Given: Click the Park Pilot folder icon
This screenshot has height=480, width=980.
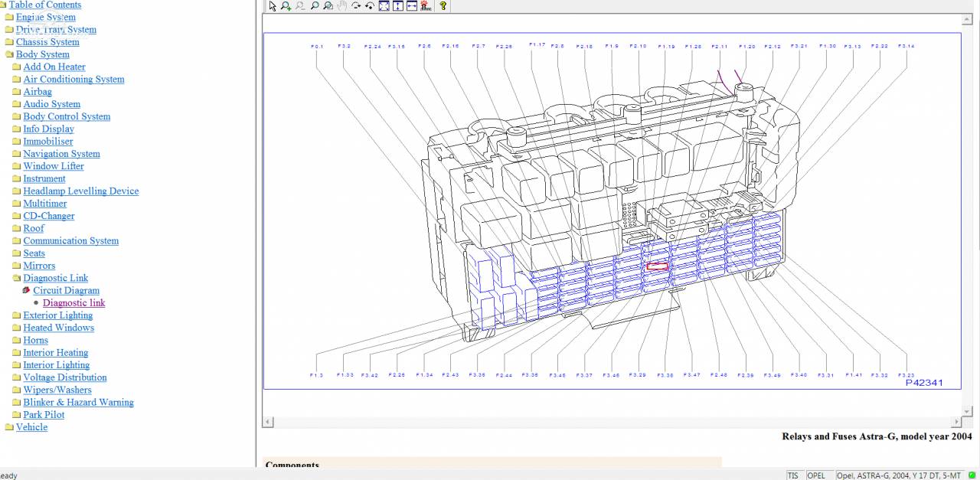Looking at the screenshot, I should pyautogui.click(x=17, y=415).
